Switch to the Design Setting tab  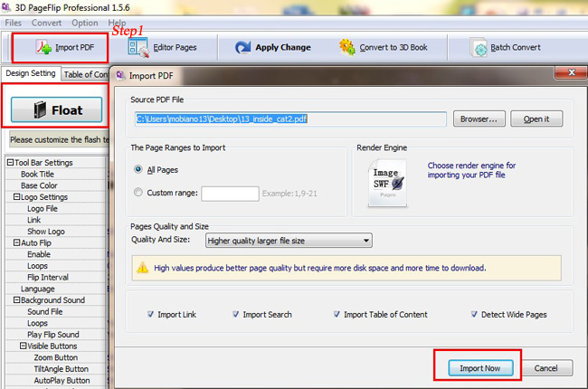(31, 73)
